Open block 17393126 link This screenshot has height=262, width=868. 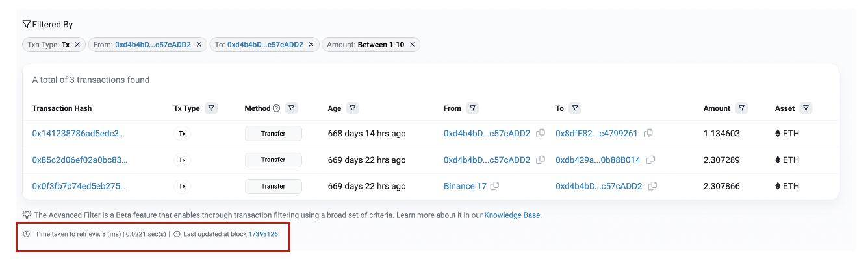[263, 234]
